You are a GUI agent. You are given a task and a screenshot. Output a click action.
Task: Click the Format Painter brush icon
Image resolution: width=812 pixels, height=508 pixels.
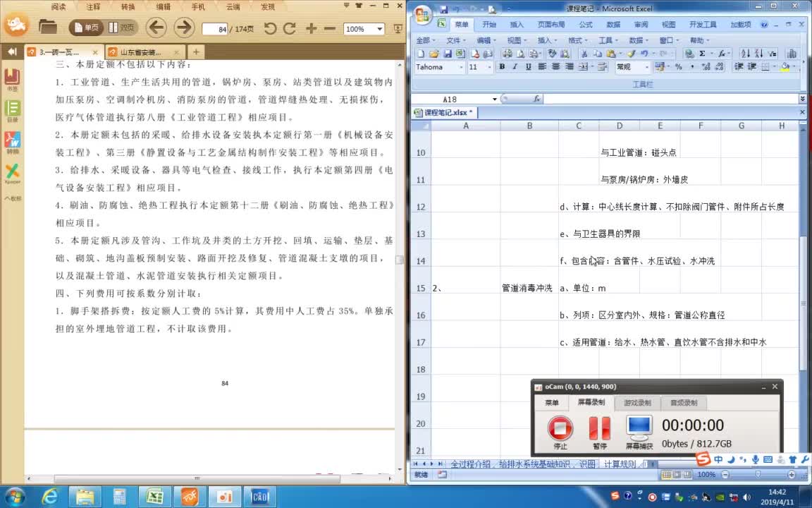click(x=632, y=54)
